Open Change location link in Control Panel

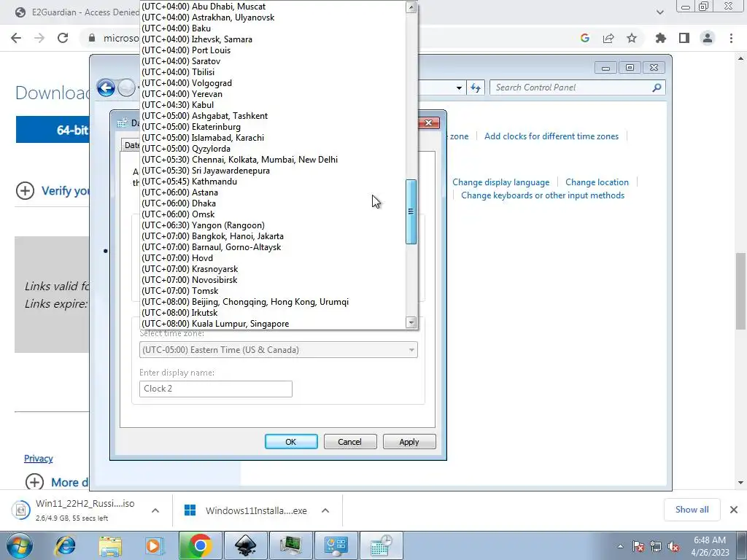coord(597,182)
